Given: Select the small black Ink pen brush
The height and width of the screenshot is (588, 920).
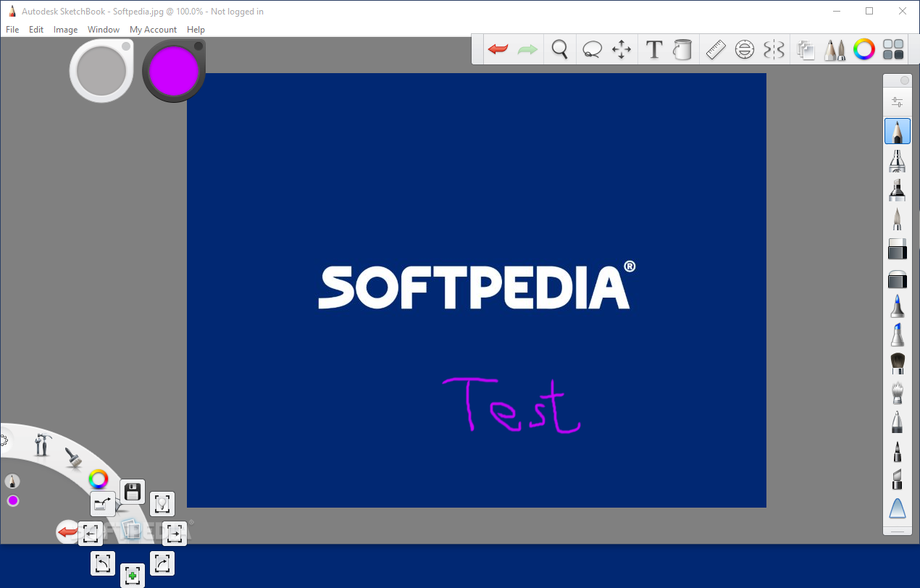Looking at the screenshot, I should pos(898,451).
